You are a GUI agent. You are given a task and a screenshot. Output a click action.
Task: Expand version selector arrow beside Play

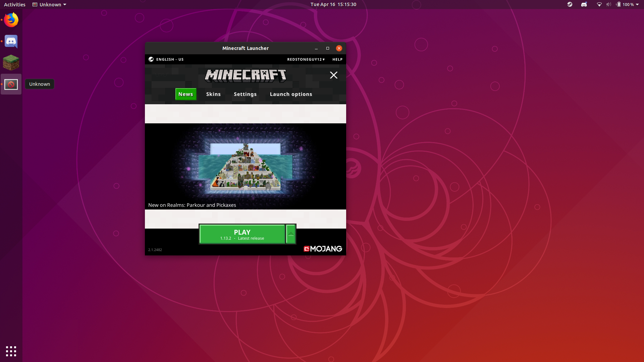[291, 234]
